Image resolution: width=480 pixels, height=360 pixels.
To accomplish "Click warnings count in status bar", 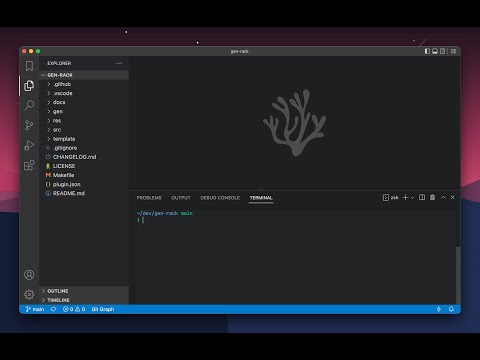I will pos(80,309).
